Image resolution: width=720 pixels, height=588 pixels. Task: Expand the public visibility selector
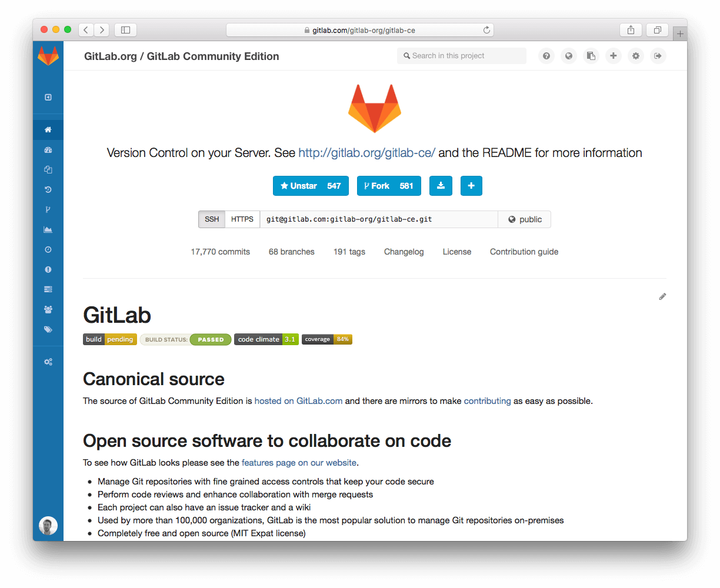coord(524,219)
